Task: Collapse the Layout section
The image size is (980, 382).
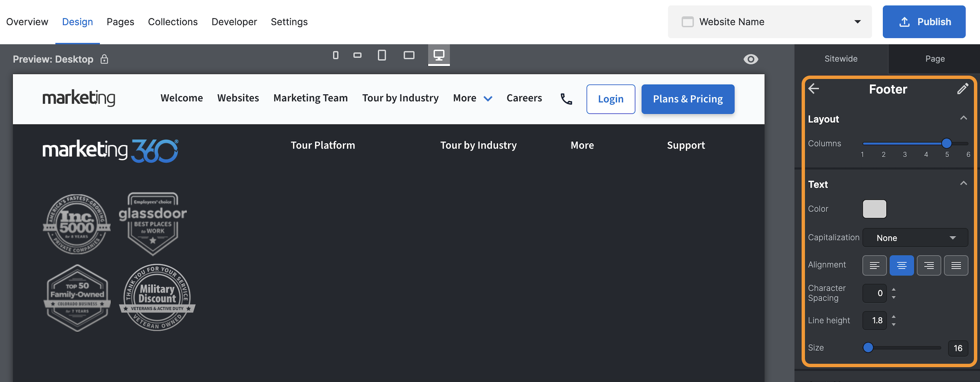Action: coord(963,118)
